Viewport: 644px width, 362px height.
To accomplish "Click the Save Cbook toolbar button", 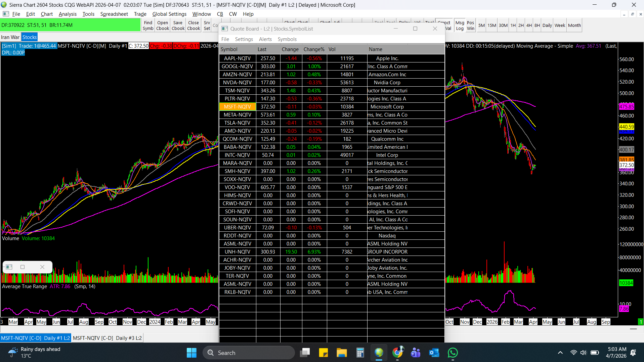I will click(x=178, y=26).
